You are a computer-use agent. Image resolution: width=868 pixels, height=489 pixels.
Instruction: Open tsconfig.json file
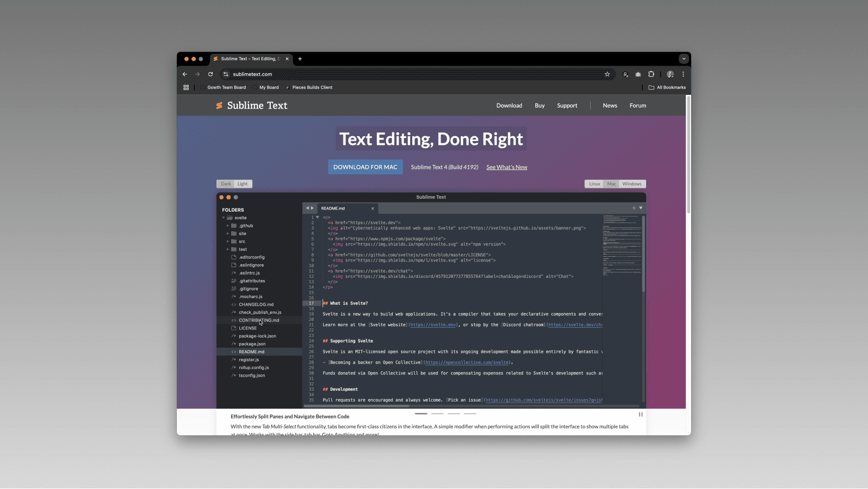point(252,376)
